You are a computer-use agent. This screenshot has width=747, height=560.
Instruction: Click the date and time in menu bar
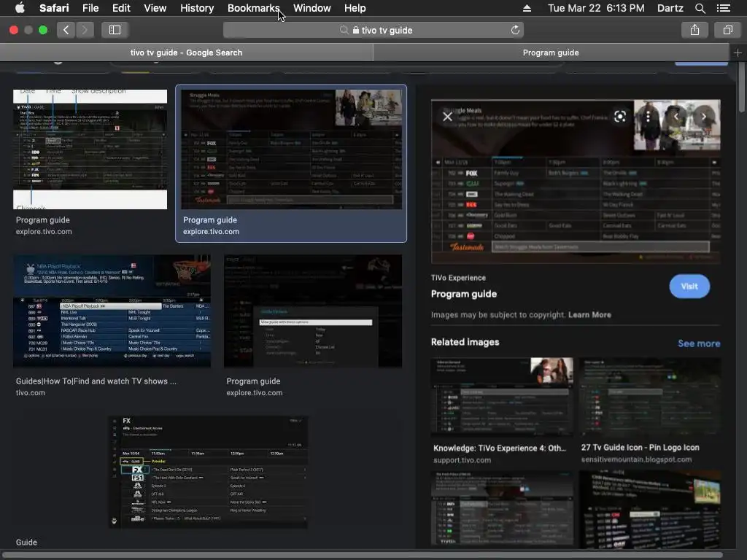(x=596, y=8)
